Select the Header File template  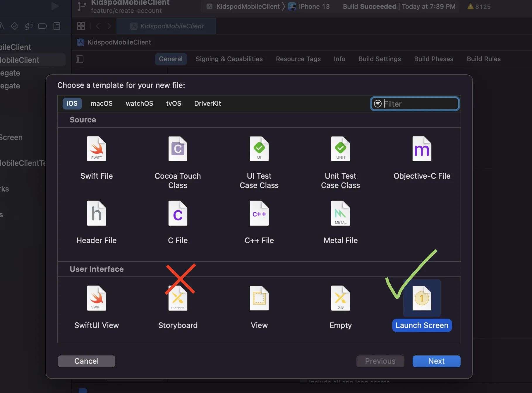pyautogui.click(x=97, y=223)
